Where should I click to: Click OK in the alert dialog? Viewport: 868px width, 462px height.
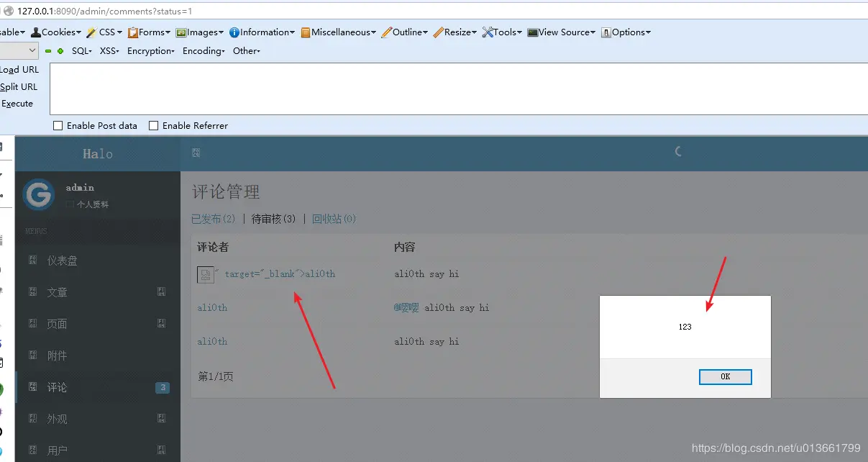pyautogui.click(x=726, y=377)
